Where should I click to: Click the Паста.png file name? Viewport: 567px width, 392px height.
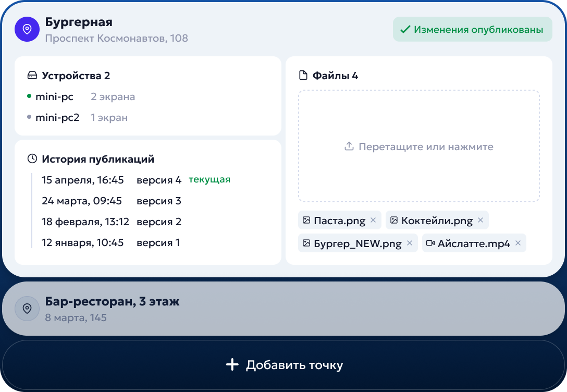(x=340, y=220)
